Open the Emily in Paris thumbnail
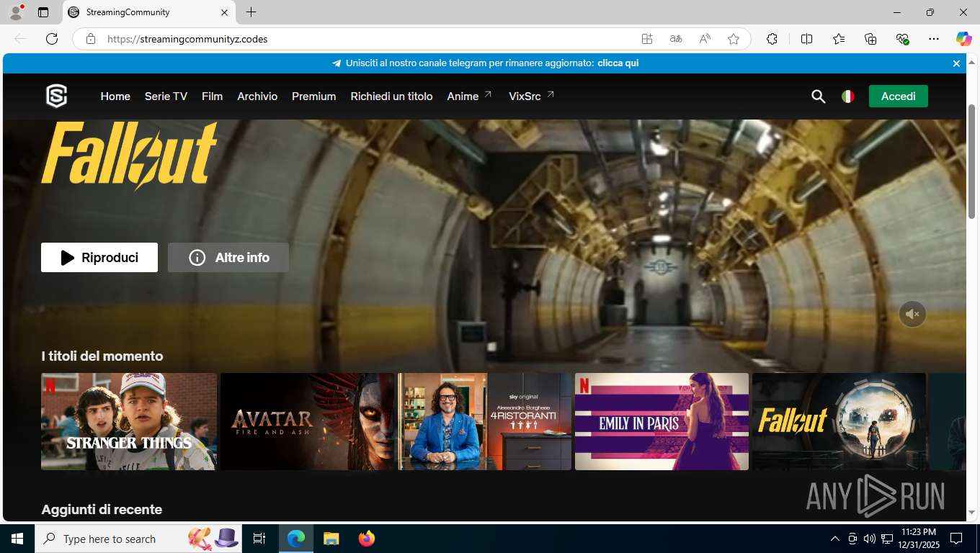980x553 pixels. [x=661, y=421]
